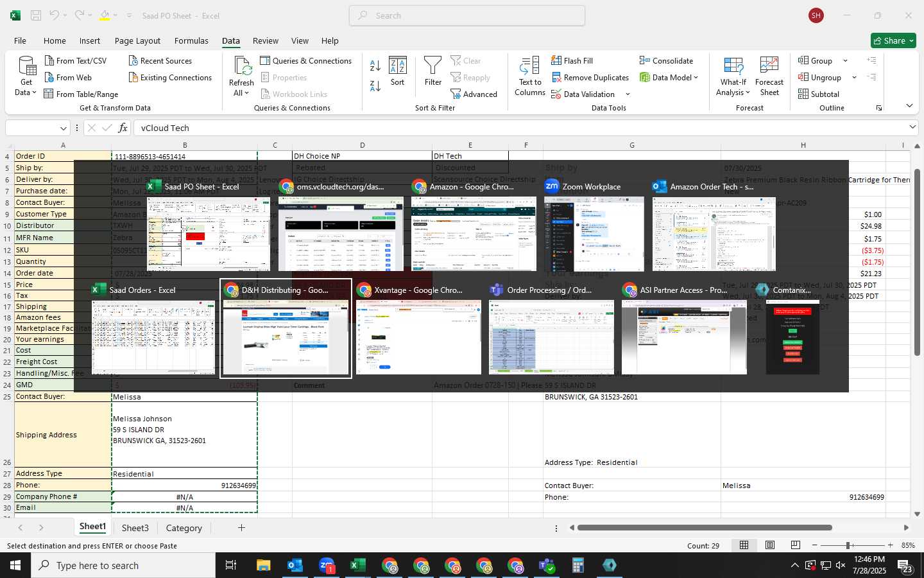Switch to Saad Orders Excel thumbnail

point(153,329)
